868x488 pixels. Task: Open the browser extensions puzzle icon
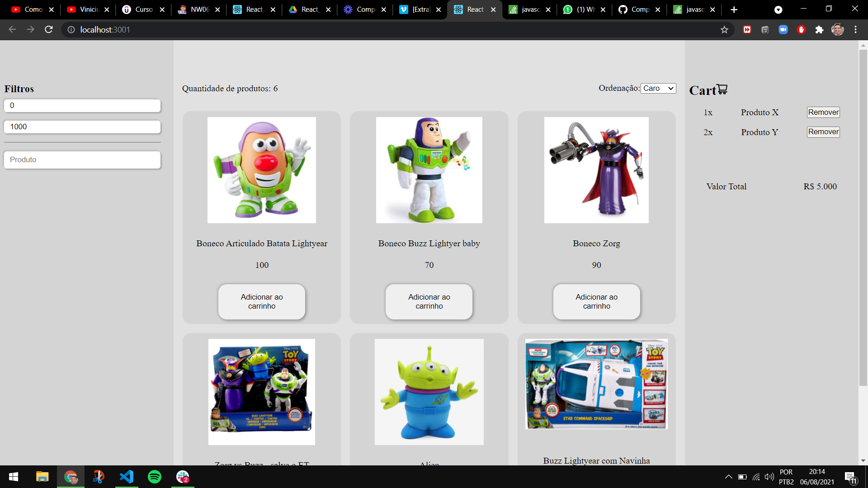click(819, 30)
